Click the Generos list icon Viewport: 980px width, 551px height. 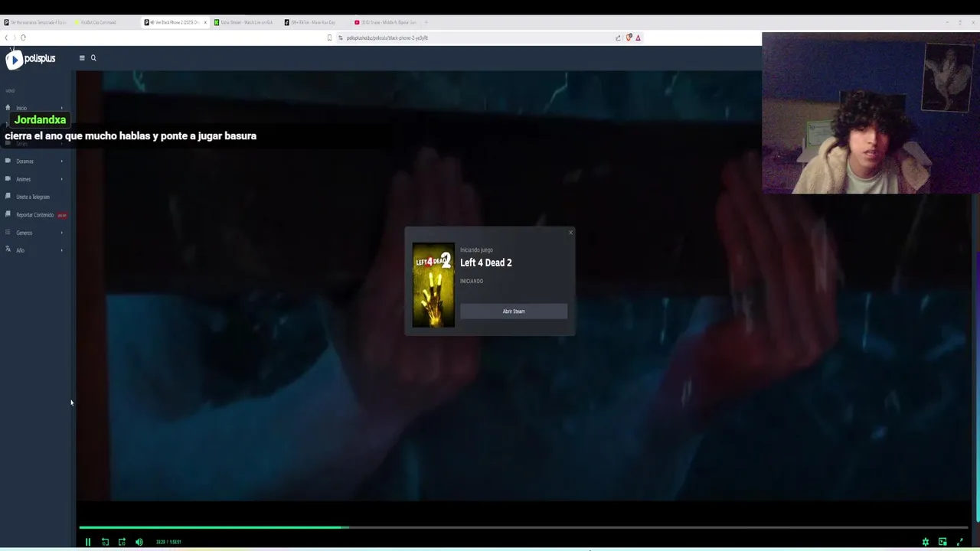[8, 232]
